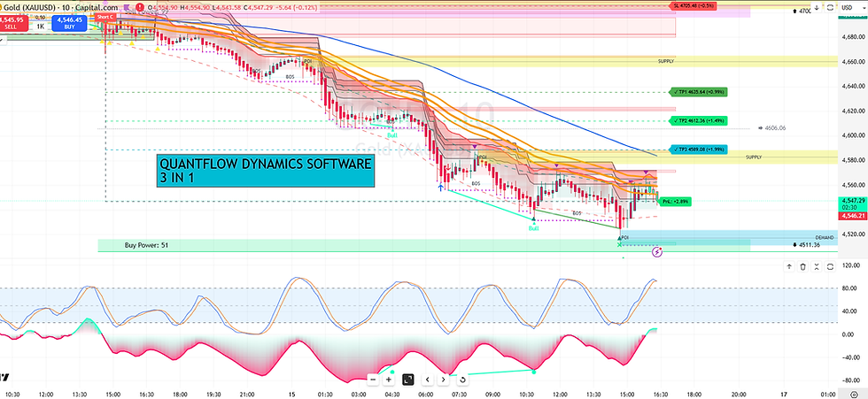Zoom out with the minus button

(x=373, y=380)
